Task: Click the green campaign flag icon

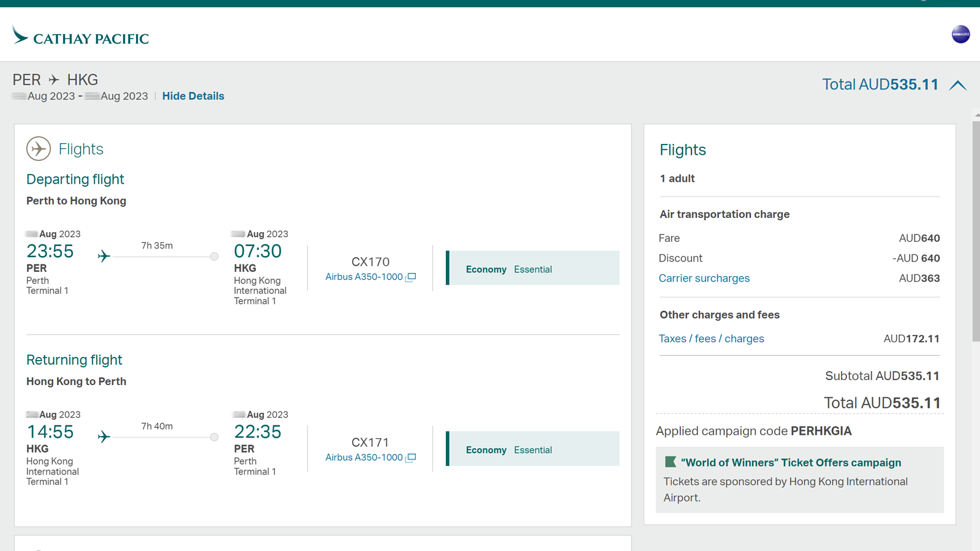Action: (670, 462)
